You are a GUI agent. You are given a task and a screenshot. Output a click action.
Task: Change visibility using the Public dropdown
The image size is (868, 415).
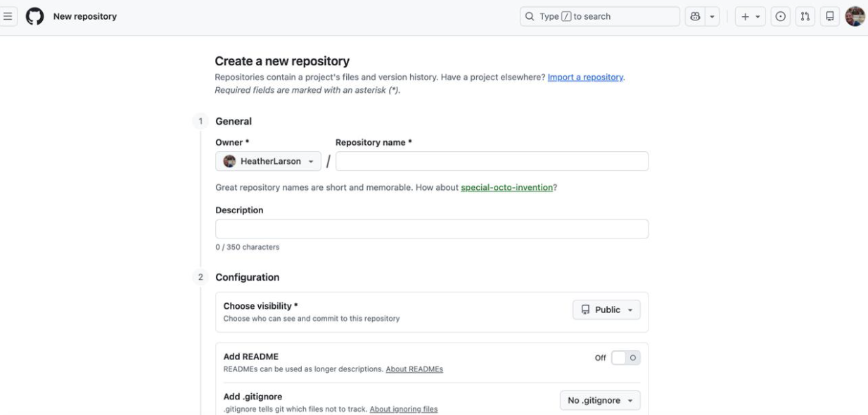pyautogui.click(x=606, y=309)
